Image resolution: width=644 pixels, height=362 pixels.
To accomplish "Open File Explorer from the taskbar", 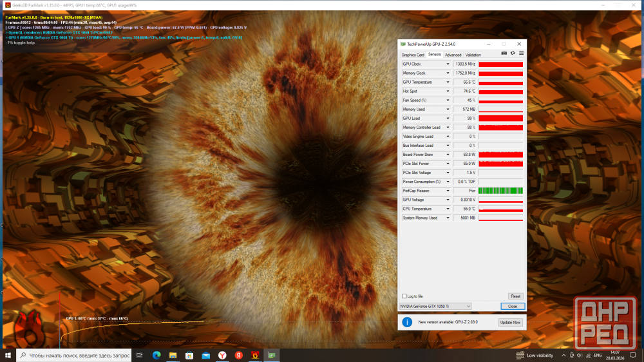I will (173, 355).
